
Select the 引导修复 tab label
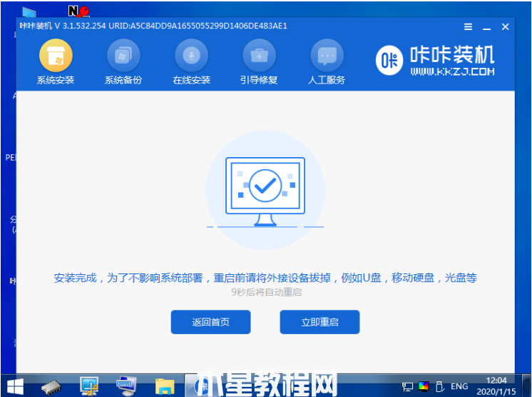tap(259, 80)
